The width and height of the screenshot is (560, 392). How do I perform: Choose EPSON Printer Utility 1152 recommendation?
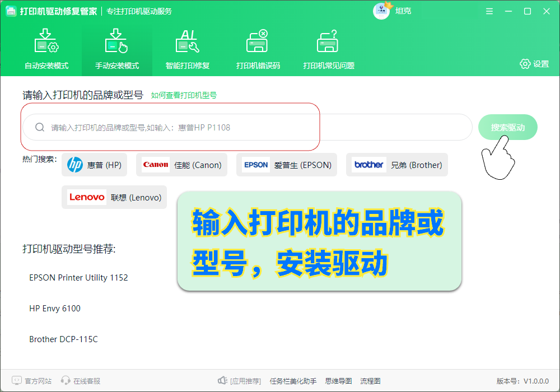click(x=78, y=278)
